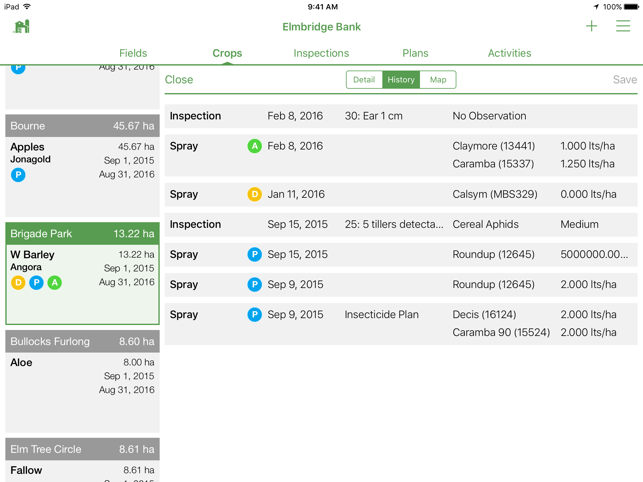Tap yellow D badge on Jan 11 spray
Viewport: 643px width, 482px height.
click(254, 195)
